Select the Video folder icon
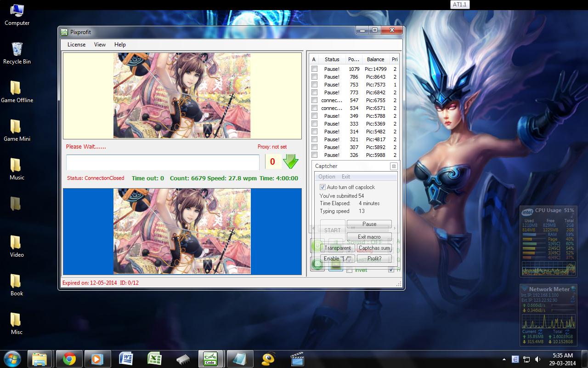 (17, 246)
